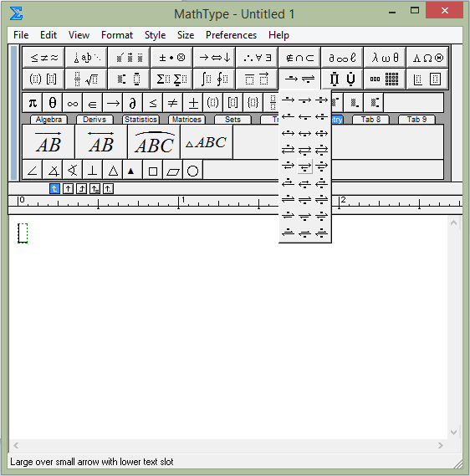Insert the infinity symbol from small bar
This screenshot has height=476, width=470.
73,103
